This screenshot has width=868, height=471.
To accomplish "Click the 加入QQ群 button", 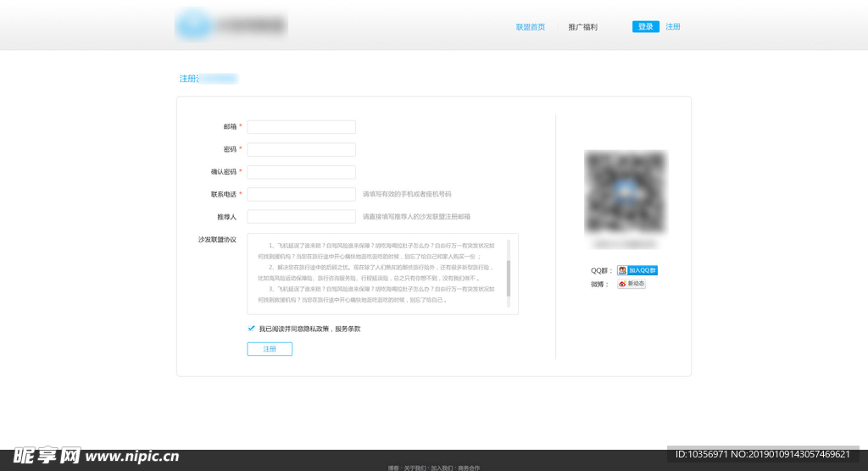I will [x=637, y=270].
